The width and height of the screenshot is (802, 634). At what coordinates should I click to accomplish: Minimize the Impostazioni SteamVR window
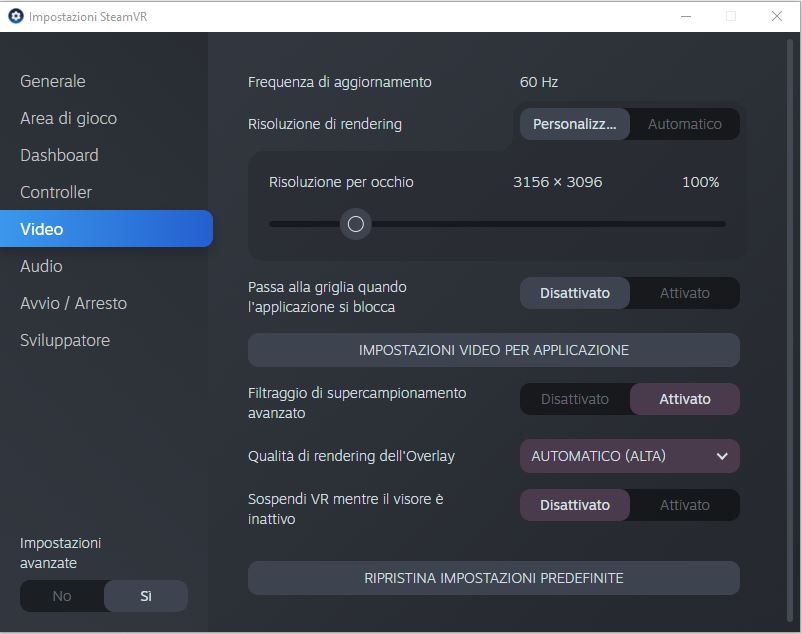686,16
